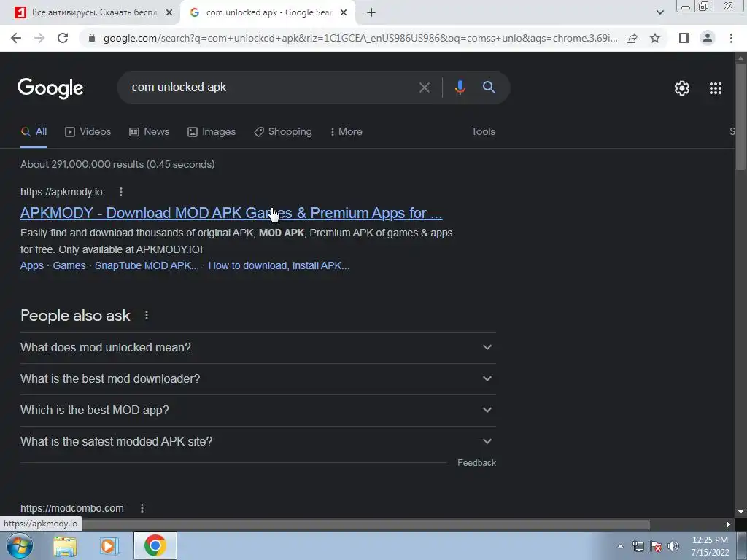
Task: Open options for apkmody.io result
Action: click(x=121, y=192)
